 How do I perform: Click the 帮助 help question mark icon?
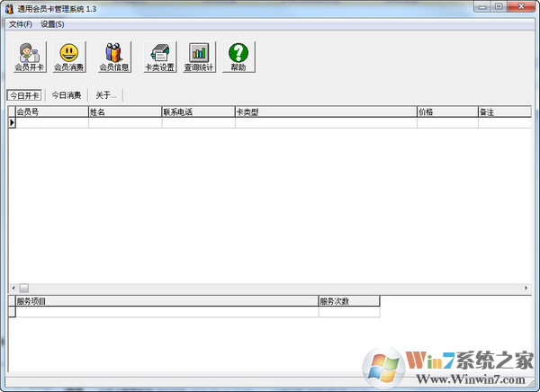[238, 57]
